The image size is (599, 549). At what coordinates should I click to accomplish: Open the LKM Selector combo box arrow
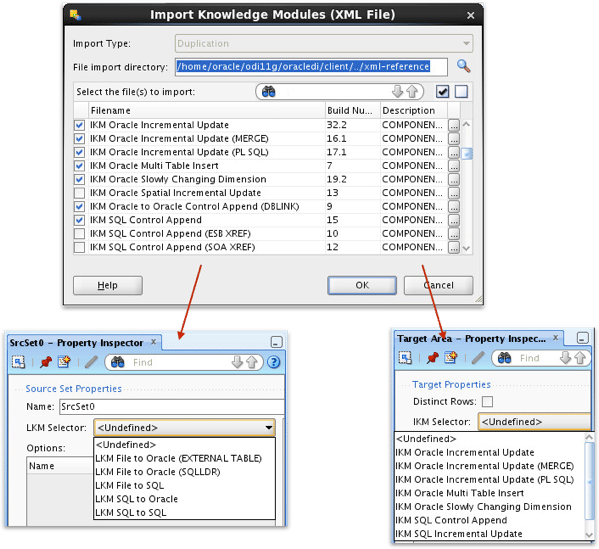pyautogui.click(x=269, y=428)
